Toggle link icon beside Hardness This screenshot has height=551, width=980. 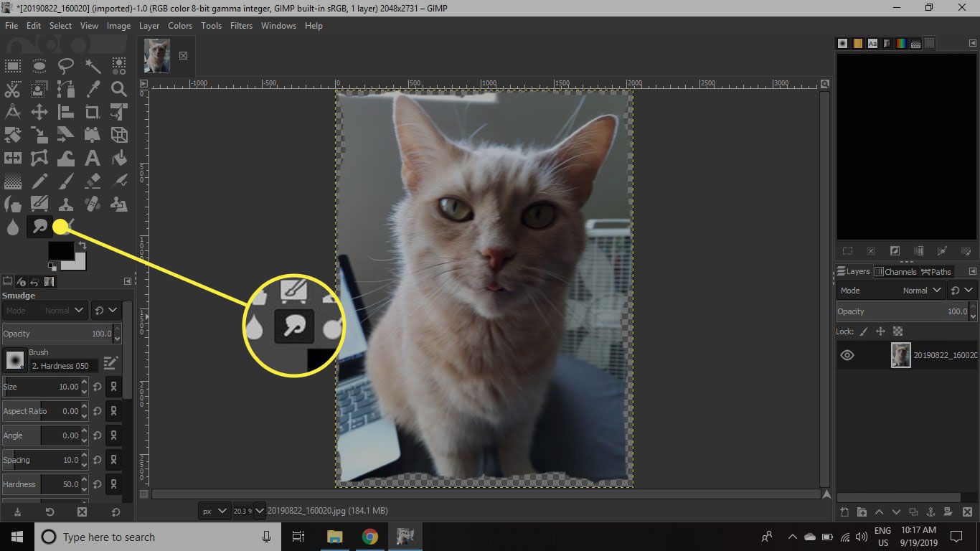(x=113, y=485)
